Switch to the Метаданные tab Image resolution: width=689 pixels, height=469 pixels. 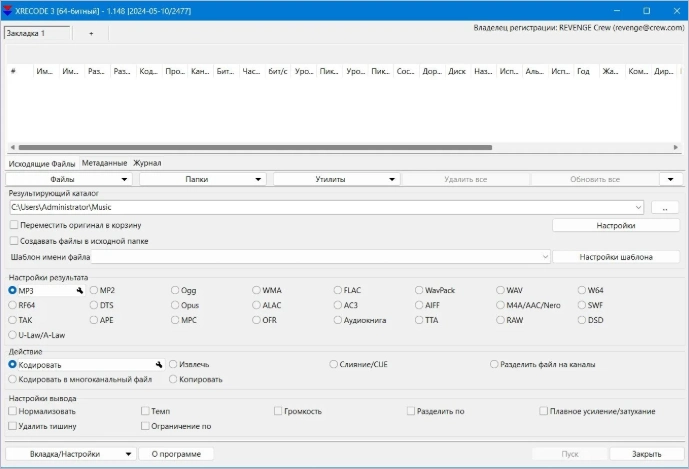click(x=104, y=163)
